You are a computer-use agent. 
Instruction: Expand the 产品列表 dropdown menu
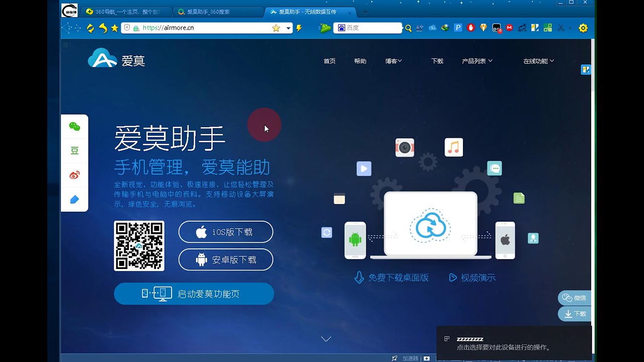(x=477, y=61)
